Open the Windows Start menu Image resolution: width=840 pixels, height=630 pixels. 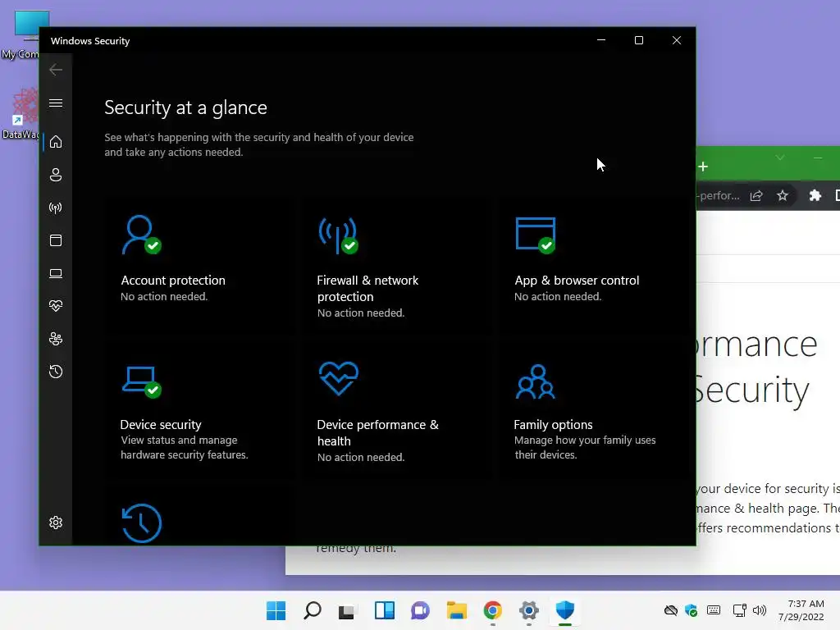pos(276,610)
